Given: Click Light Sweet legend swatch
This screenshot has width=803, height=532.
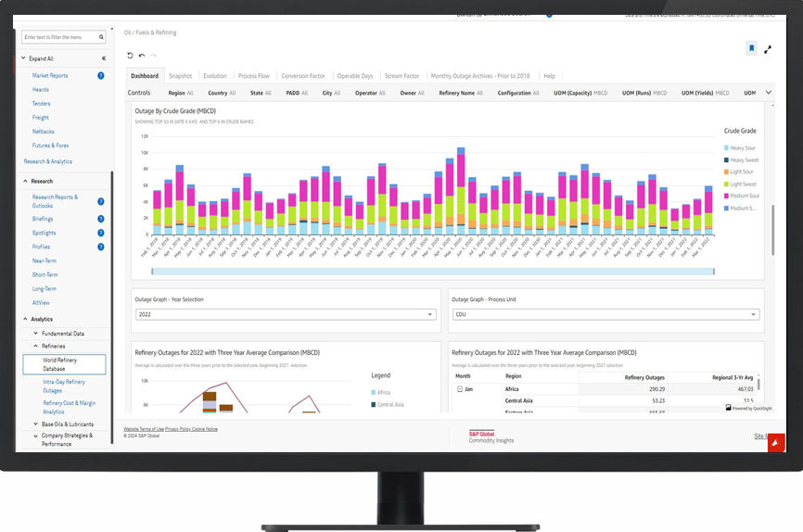Looking at the screenshot, I should coord(726,184).
